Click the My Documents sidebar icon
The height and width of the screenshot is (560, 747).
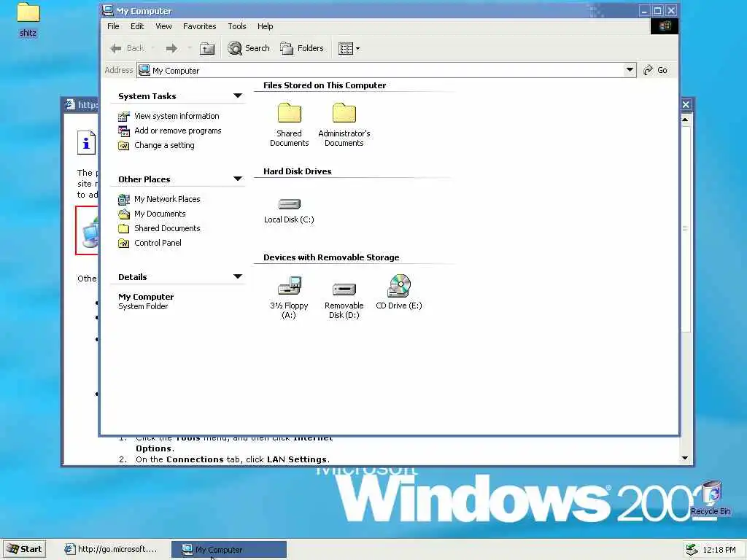[x=124, y=214]
